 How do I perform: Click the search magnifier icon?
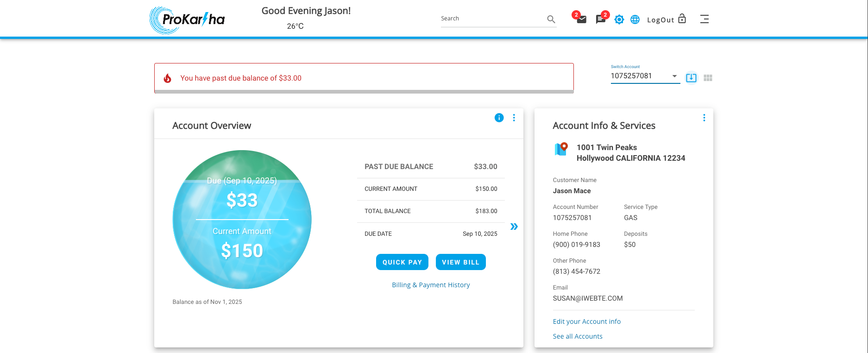click(551, 19)
